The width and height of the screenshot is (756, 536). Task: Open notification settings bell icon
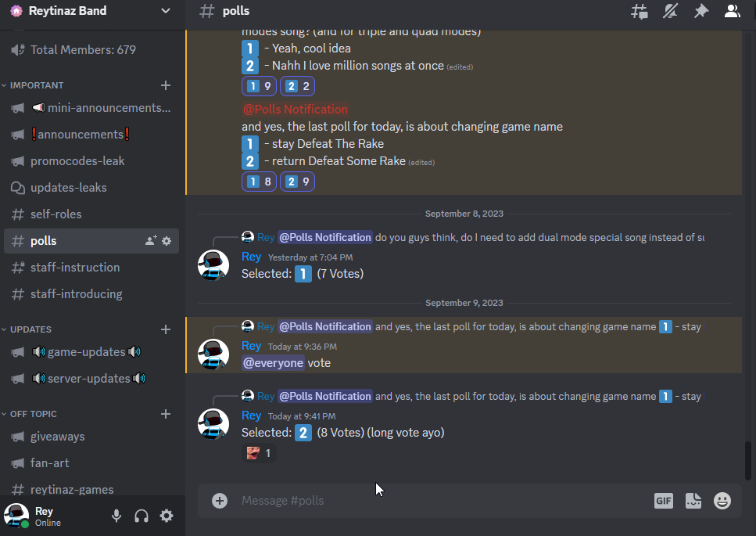670,11
